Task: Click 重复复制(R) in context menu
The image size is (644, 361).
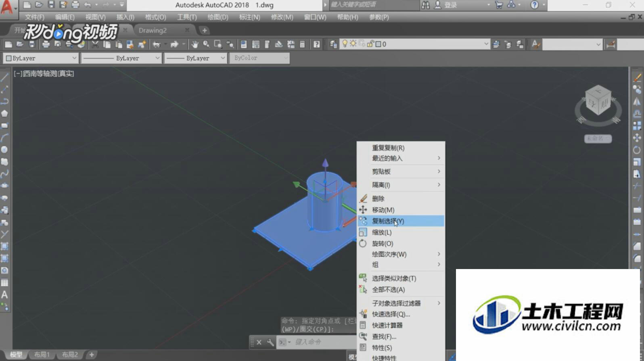Action: point(401,148)
